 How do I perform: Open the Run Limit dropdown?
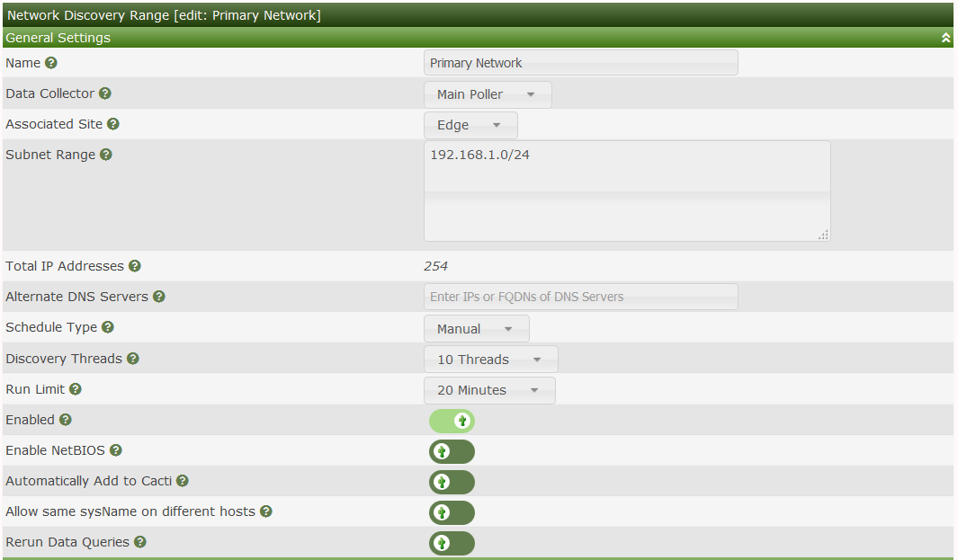point(488,390)
